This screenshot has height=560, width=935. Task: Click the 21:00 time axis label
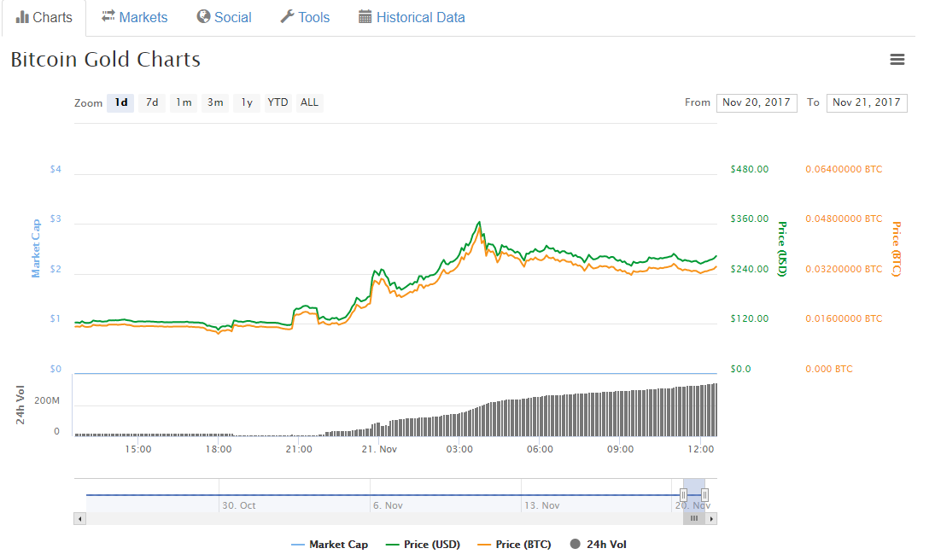299,449
